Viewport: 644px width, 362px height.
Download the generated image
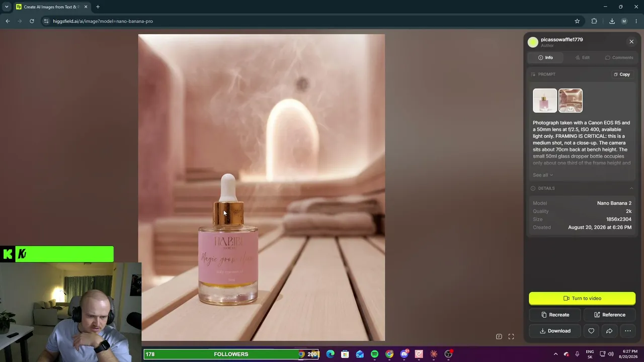[555, 331]
